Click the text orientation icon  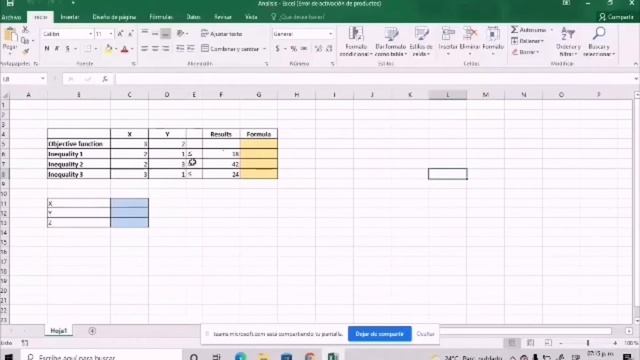point(181,33)
